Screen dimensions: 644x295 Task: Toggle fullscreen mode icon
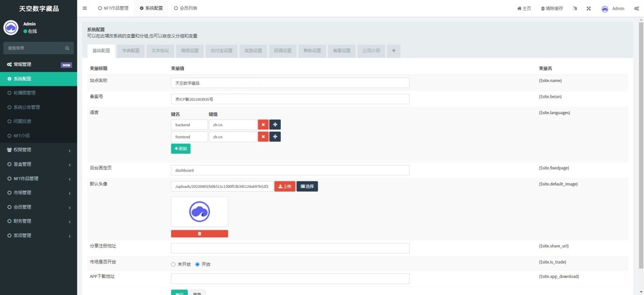(x=588, y=8)
